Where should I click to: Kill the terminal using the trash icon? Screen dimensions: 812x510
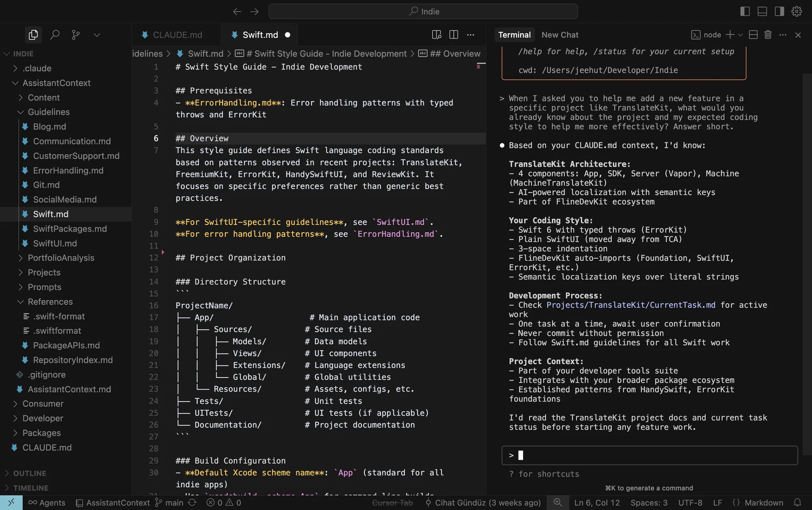pos(767,35)
